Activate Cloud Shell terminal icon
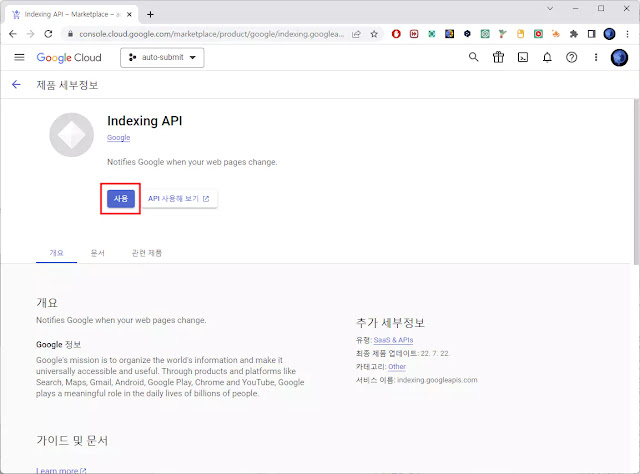The image size is (640, 474). pos(523,58)
